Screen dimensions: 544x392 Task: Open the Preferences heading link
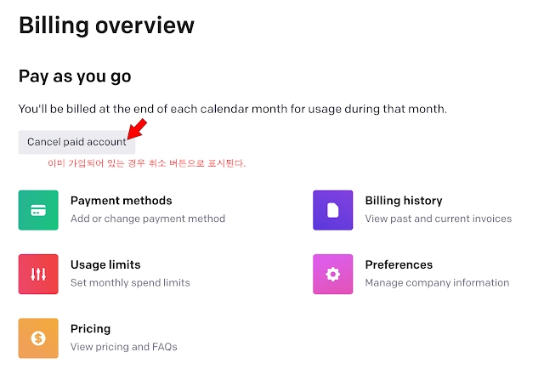click(x=399, y=265)
